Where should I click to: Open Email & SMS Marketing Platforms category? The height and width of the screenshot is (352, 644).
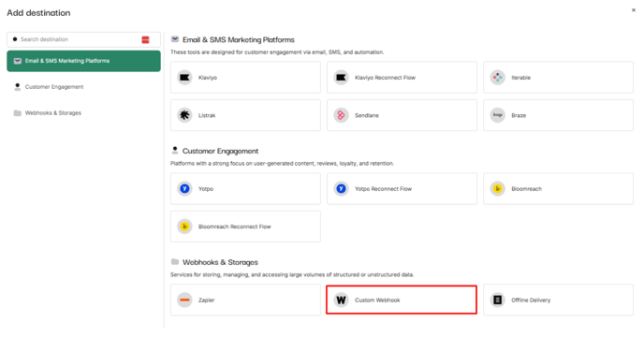(x=84, y=61)
